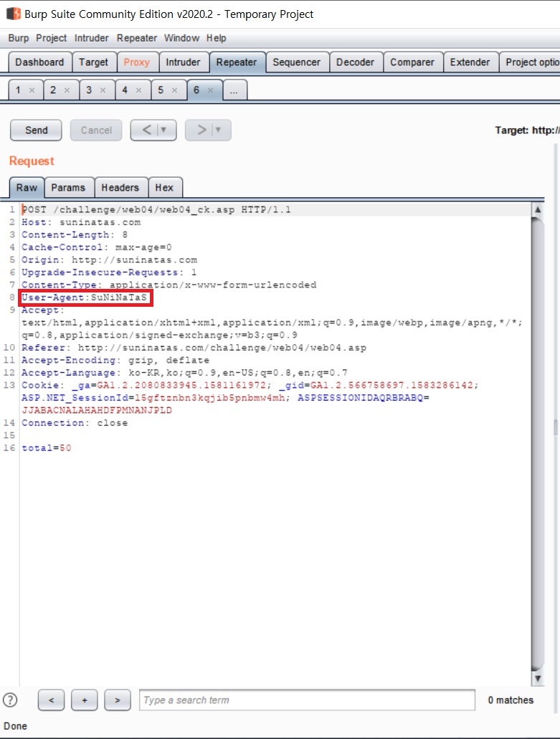Switch to the Proxy tab
Screen dimensions: 560x739
[137, 62]
